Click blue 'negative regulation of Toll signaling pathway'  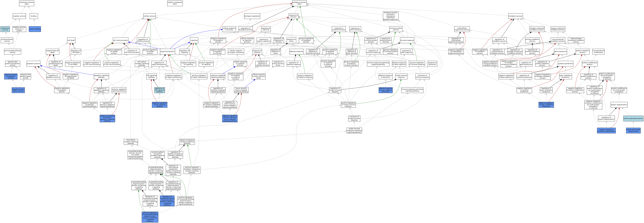point(159,105)
